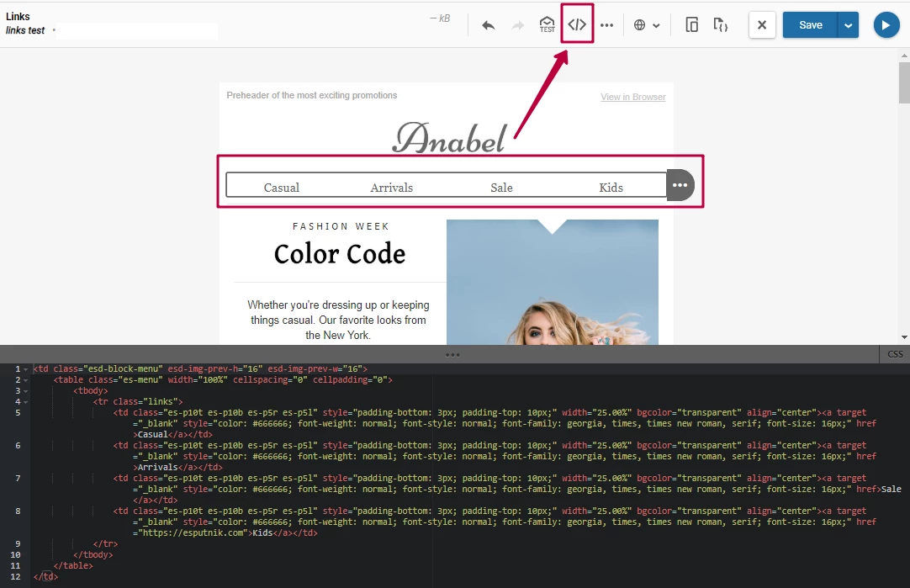Click the copy document icon
The width and height of the screenshot is (910, 588).
point(691,24)
